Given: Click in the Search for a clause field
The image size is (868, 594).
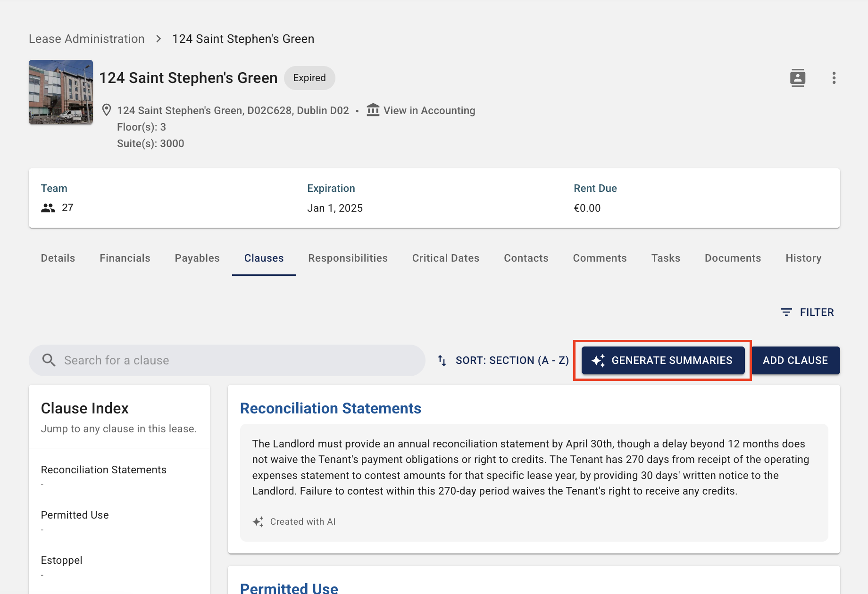Looking at the screenshot, I should tap(236, 360).
